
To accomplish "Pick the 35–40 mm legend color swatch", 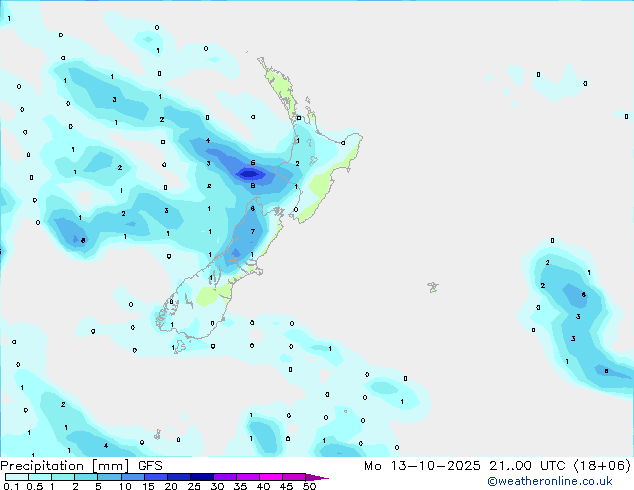I will [248, 477].
